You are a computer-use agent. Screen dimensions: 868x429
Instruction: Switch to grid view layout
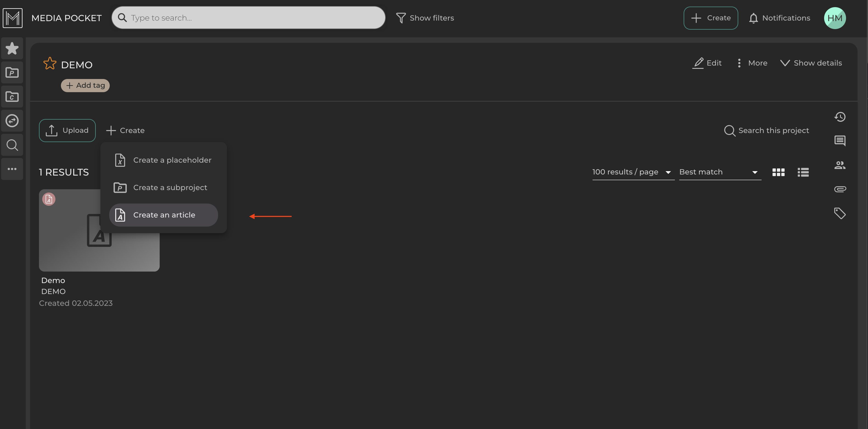pyautogui.click(x=778, y=172)
